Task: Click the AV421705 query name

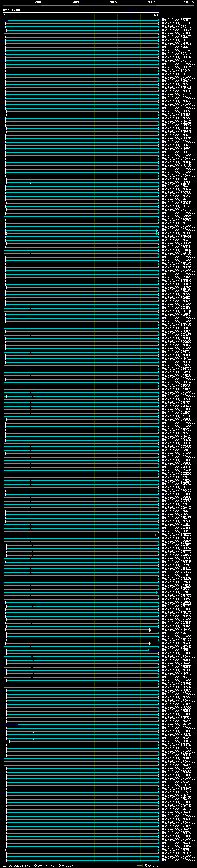Action: (11, 10)
